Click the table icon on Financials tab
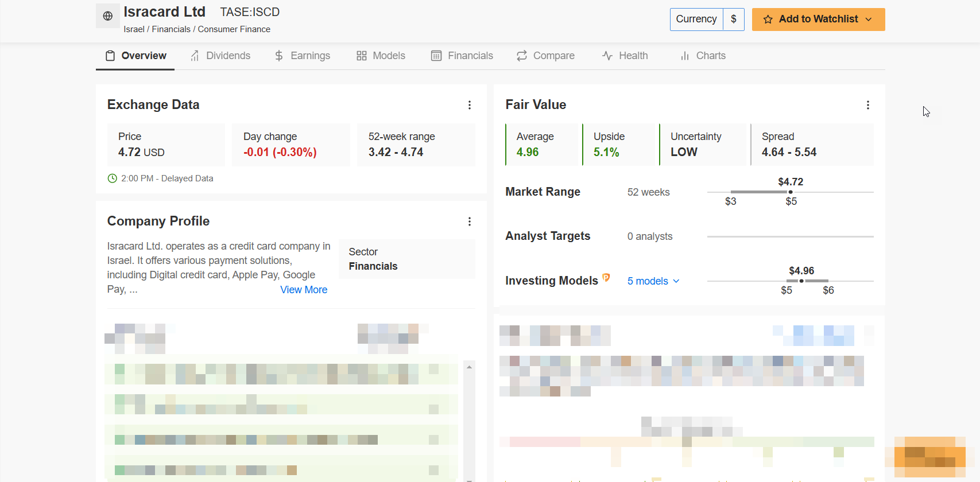Viewport: 980px width, 482px height. [436, 56]
